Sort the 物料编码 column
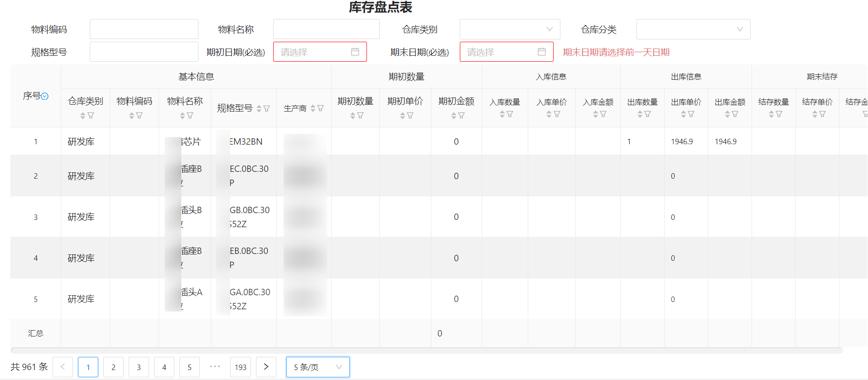The image size is (868, 380). [x=131, y=116]
